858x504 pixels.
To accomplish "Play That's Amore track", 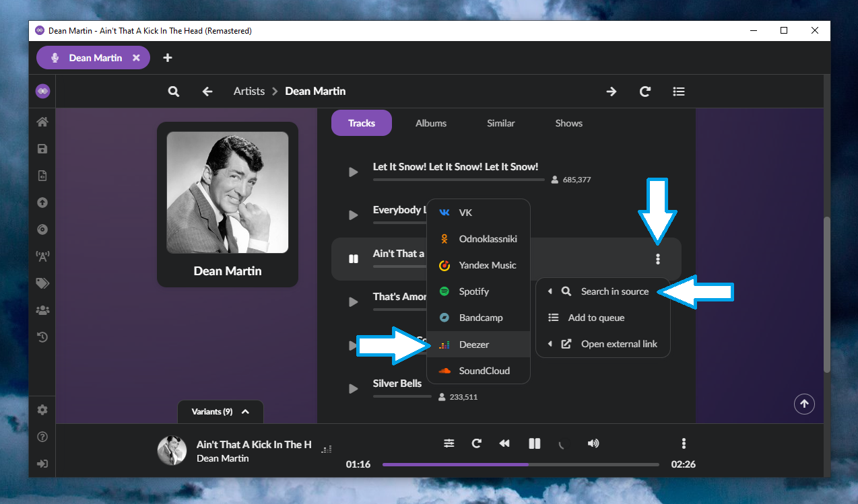I will [x=353, y=302].
